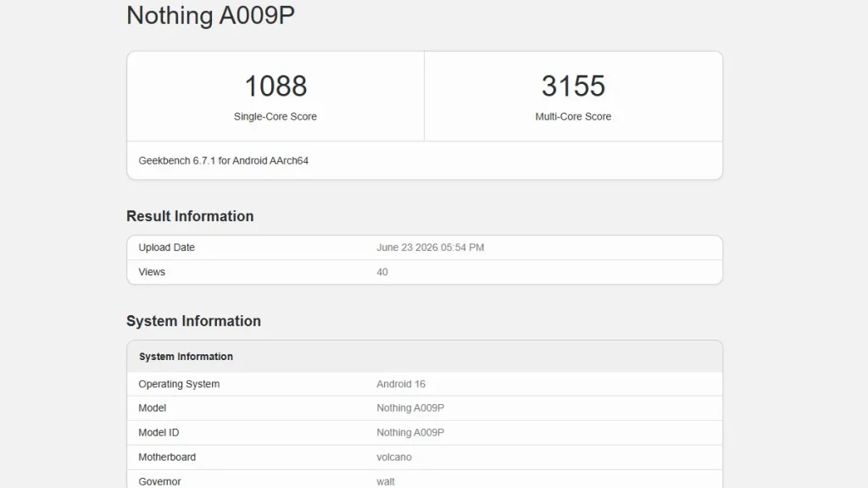Click the Multi-Core Score label

(x=573, y=117)
